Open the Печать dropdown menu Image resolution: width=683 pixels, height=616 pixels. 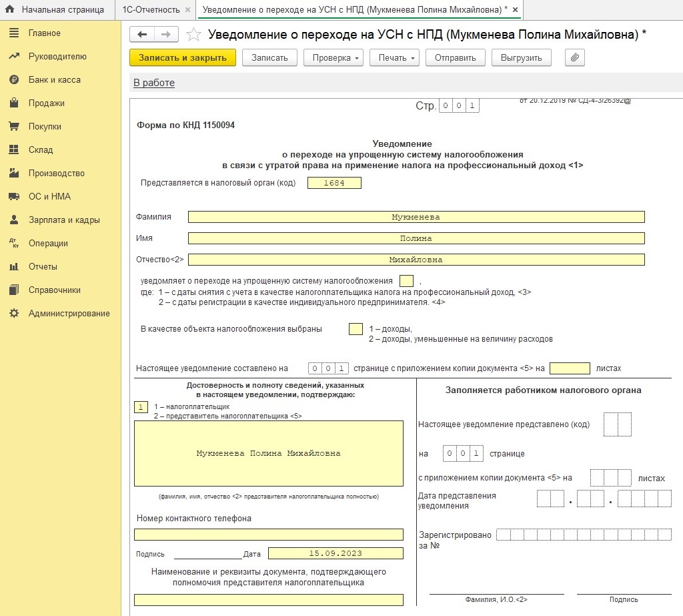[394, 57]
